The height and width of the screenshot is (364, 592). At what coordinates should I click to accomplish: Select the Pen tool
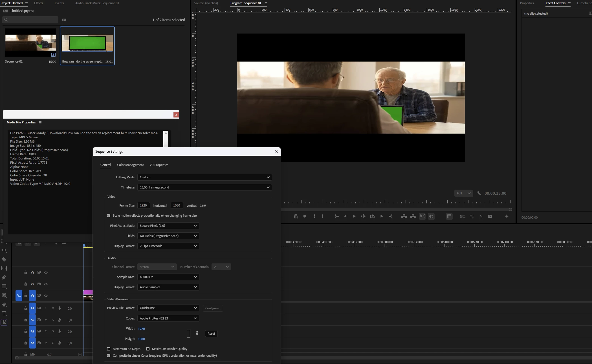click(x=4, y=277)
